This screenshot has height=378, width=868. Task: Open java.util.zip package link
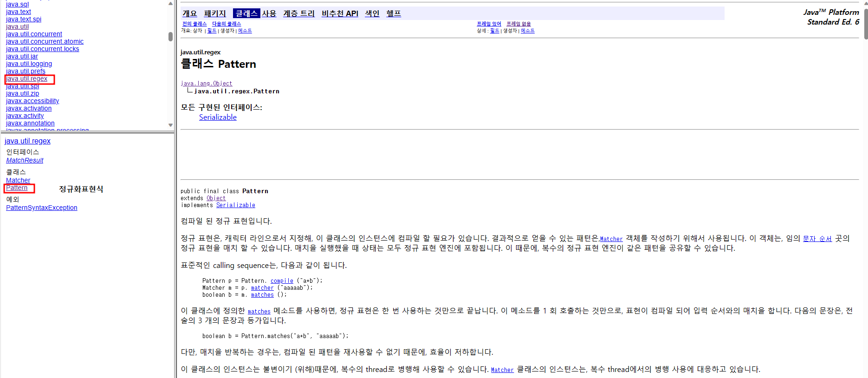(x=22, y=93)
